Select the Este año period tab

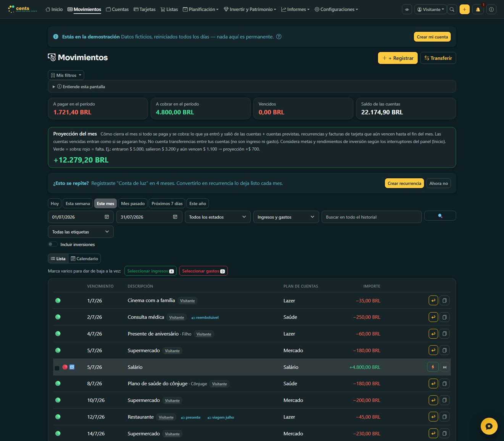(x=198, y=204)
